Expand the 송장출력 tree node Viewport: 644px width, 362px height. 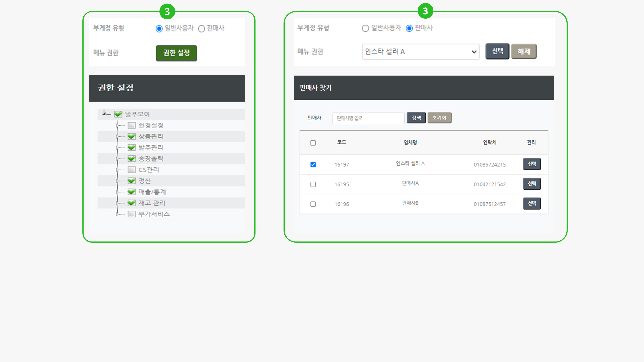pyautogui.click(x=117, y=159)
